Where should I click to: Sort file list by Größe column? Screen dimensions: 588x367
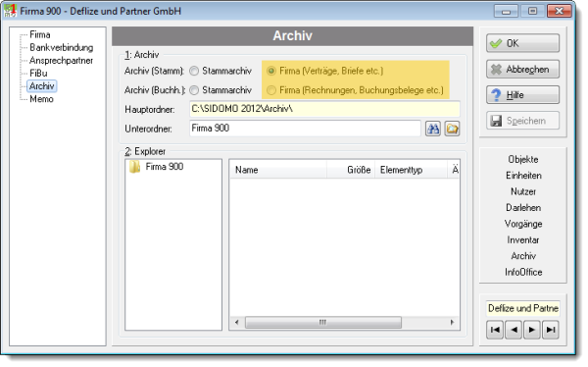[x=351, y=170]
